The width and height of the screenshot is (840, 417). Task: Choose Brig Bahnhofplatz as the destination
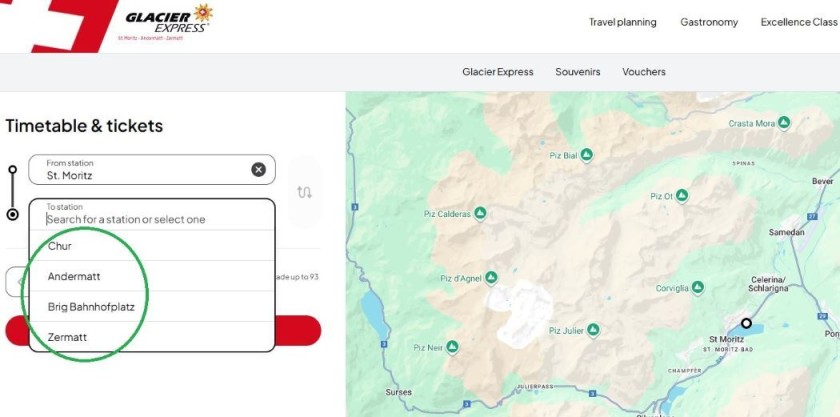152,307
